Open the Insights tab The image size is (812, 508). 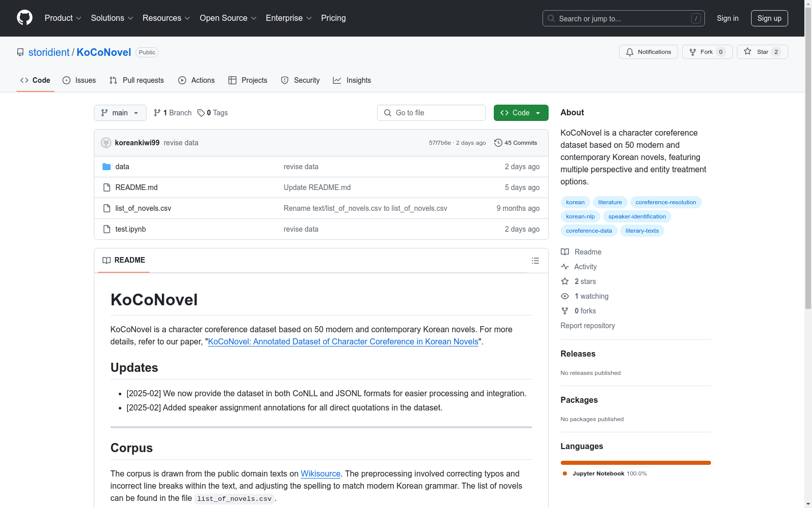coord(352,80)
